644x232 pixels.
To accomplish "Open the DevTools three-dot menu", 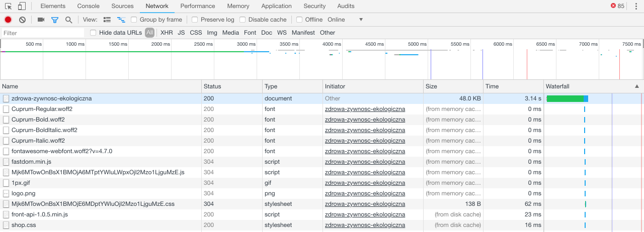I will (636, 6).
